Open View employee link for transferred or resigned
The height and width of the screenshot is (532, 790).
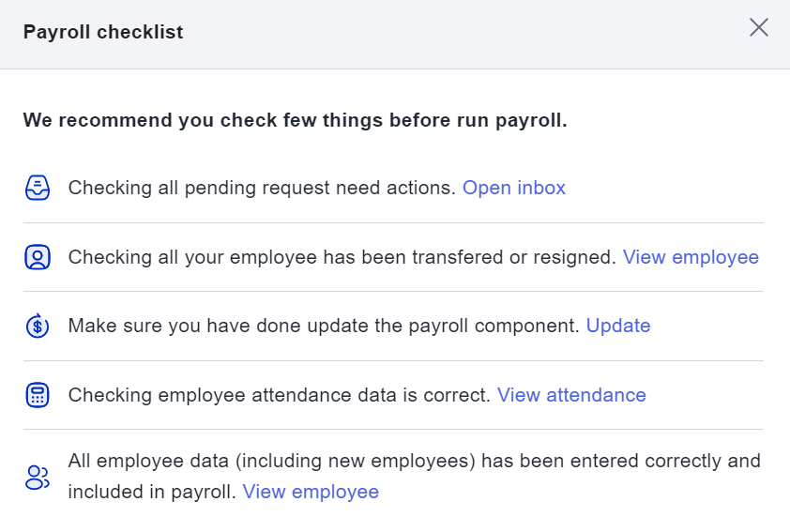(x=691, y=257)
